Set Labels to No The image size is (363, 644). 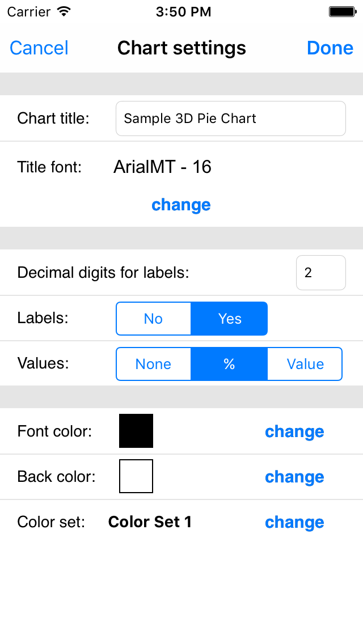[154, 319]
